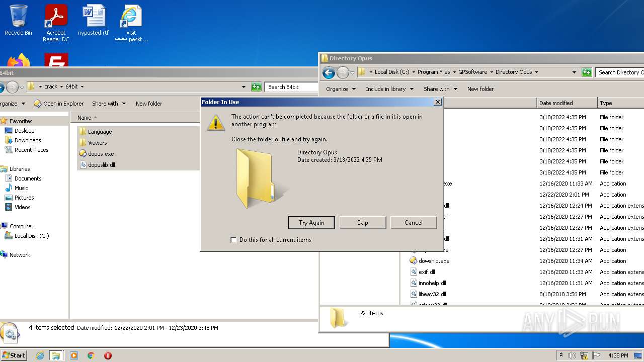Select dopus.exe file in 64bit window
644x362 pixels.
(101, 154)
